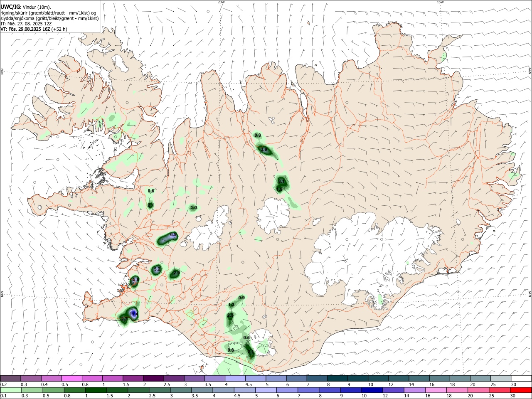The height and width of the screenshot is (399, 532).
Task: Pick the grey-green 3–3.5 rain swatch
Action: click(181, 390)
